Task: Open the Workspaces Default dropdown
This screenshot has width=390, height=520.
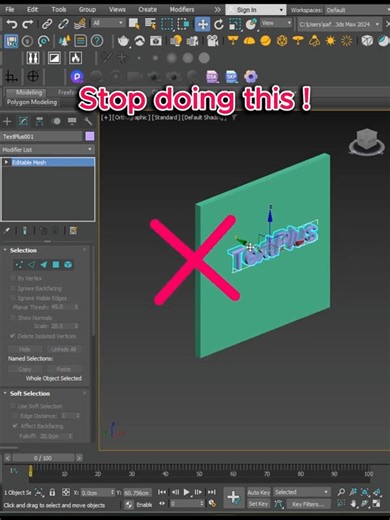Action: click(x=358, y=10)
